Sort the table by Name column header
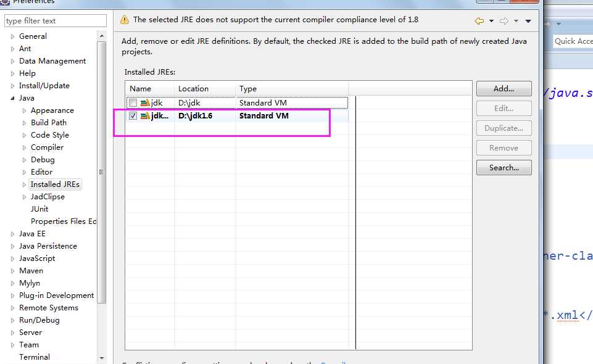The width and height of the screenshot is (593, 364). [x=150, y=89]
